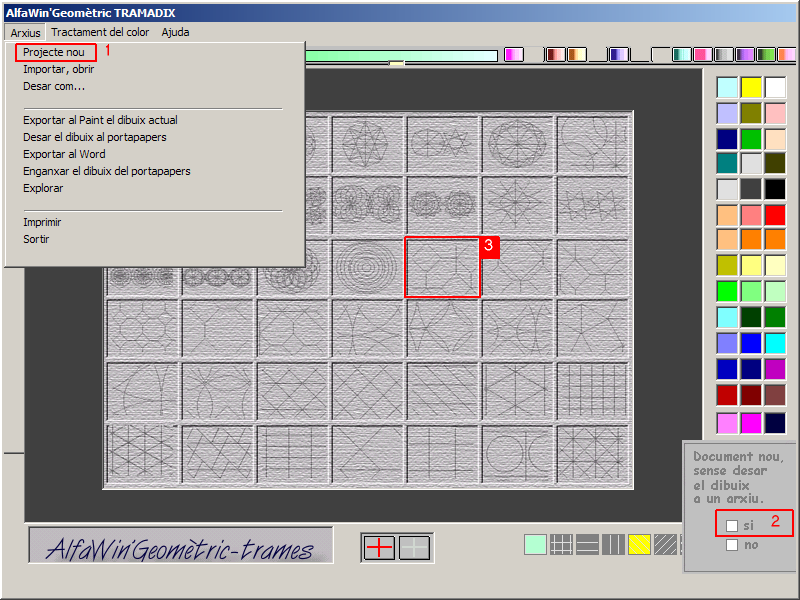The width and height of the screenshot is (800, 600).
Task: Click the gray cross button
Action: pos(414,547)
